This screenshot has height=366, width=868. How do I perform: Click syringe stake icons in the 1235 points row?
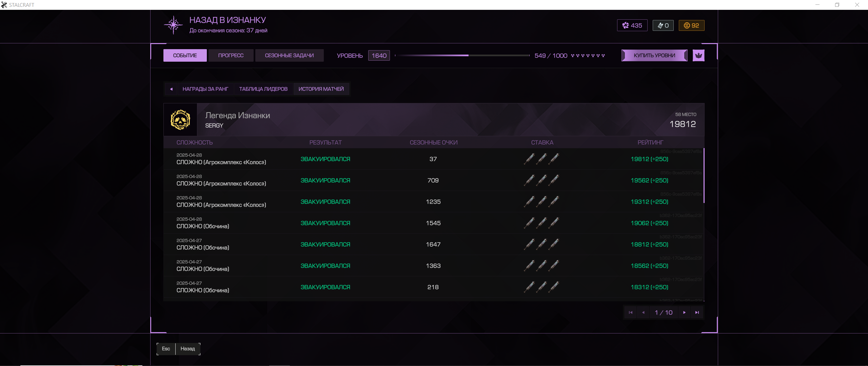pos(541,201)
